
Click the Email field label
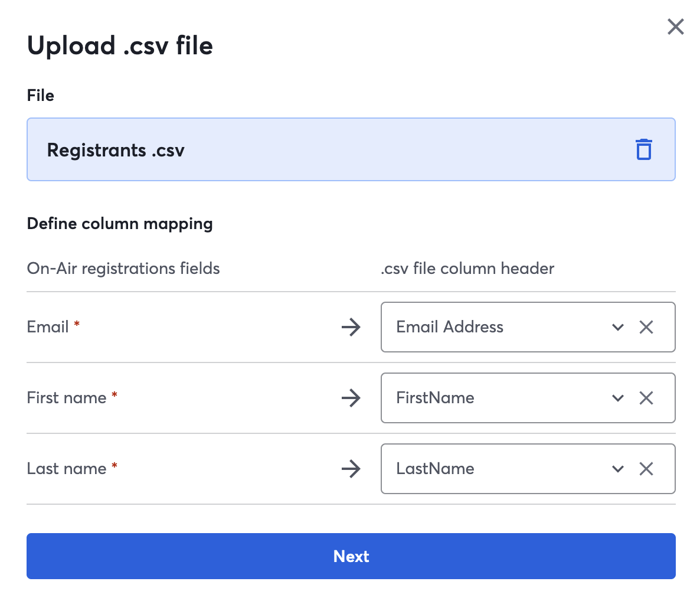point(48,327)
